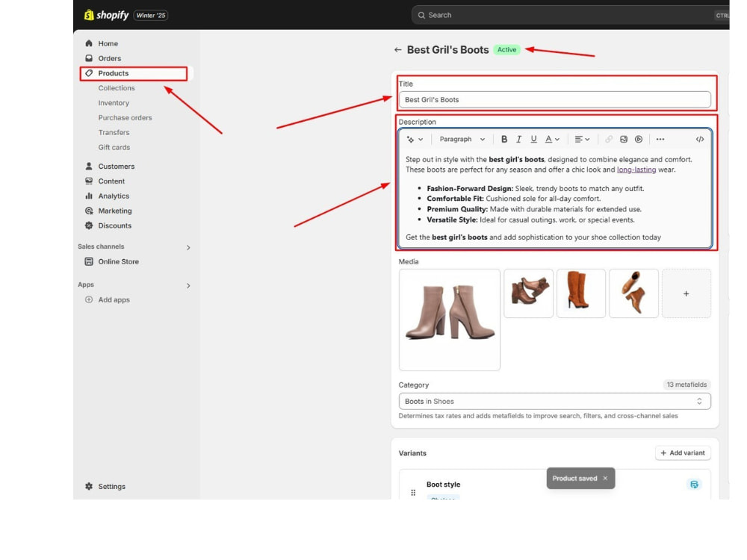Image resolution: width=747 pixels, height=560 pixels.
Task: Click the insert link icon
Action: 609,139
